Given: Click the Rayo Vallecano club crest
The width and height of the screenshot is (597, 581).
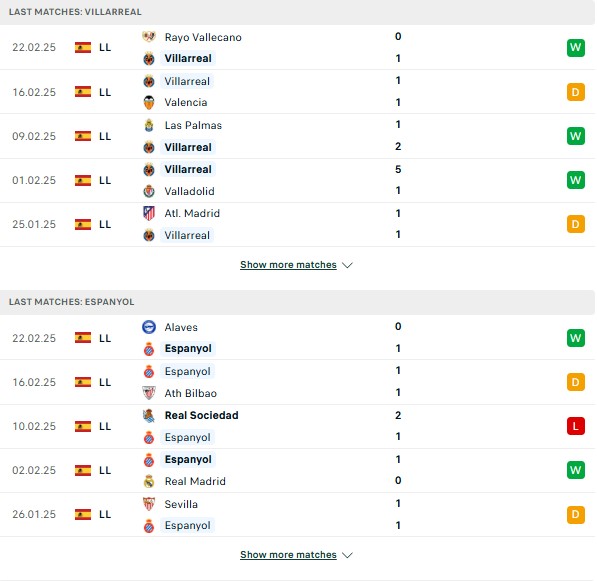Looking at the screenshot, I should click(x=149, y=37).
